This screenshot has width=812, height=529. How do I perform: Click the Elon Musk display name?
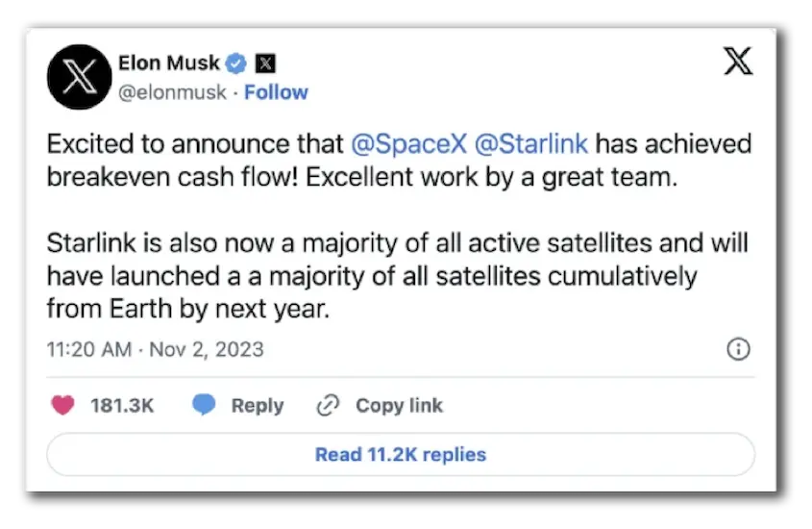pos(168,63)
